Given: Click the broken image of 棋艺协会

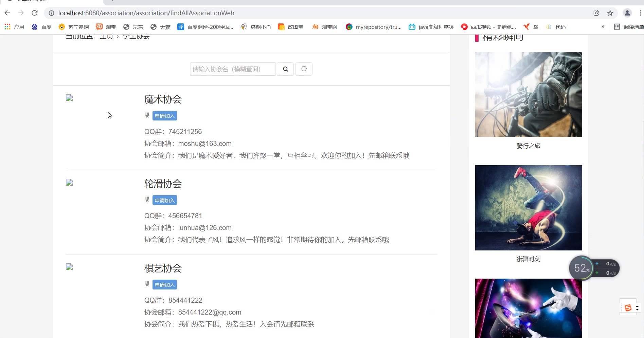Looking at the screenshot, I should [69, 267].
